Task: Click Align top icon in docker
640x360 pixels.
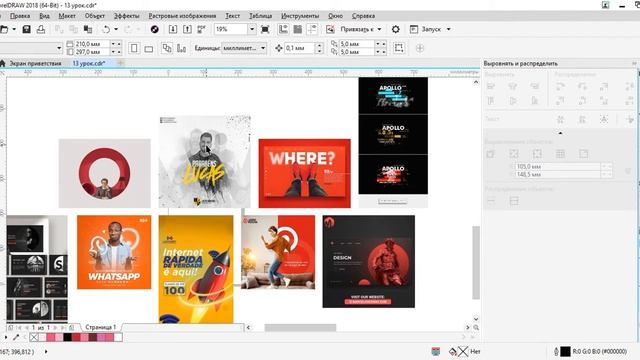Action: point(491,100)
